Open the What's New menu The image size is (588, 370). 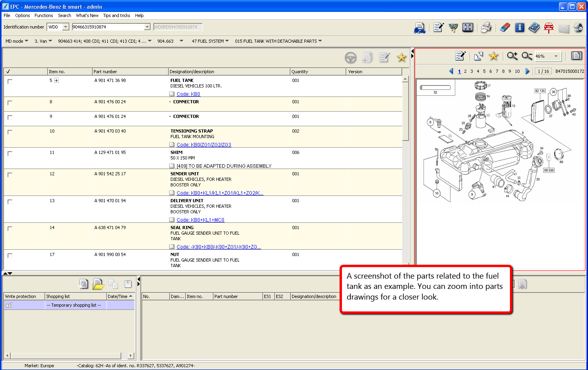pyautogui.click(x=87, y=15)
